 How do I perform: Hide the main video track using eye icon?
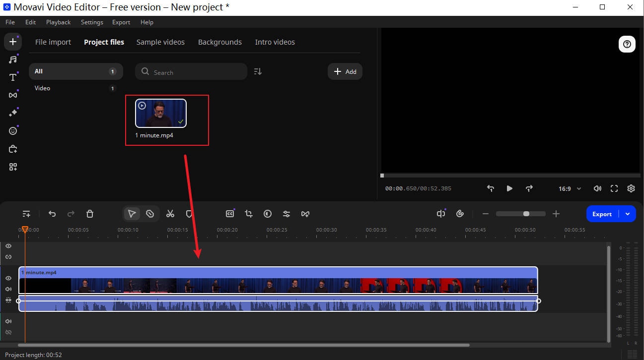(x=8, y=278)
